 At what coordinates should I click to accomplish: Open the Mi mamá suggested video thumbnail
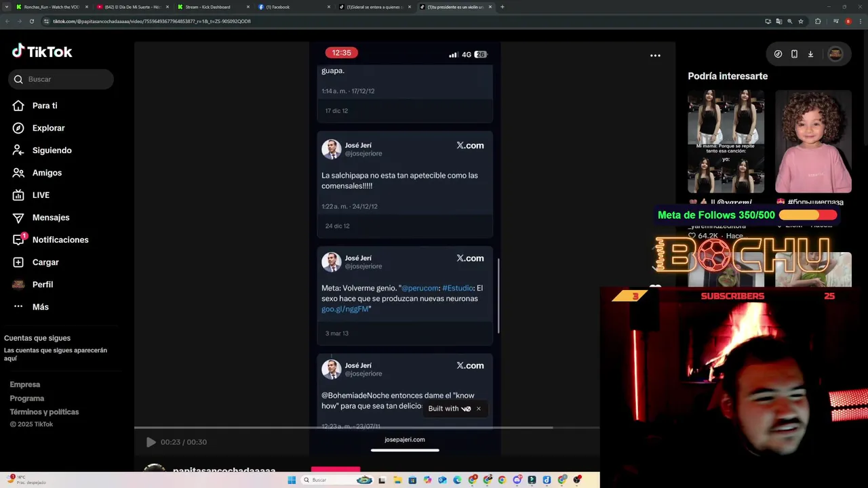(726, 142)
